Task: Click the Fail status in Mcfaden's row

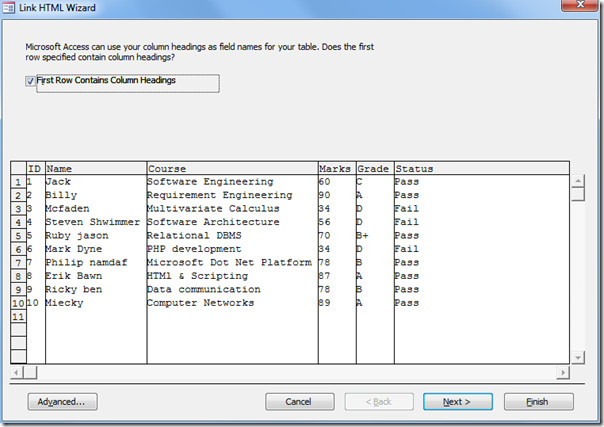Action: (x=482, y=209)
